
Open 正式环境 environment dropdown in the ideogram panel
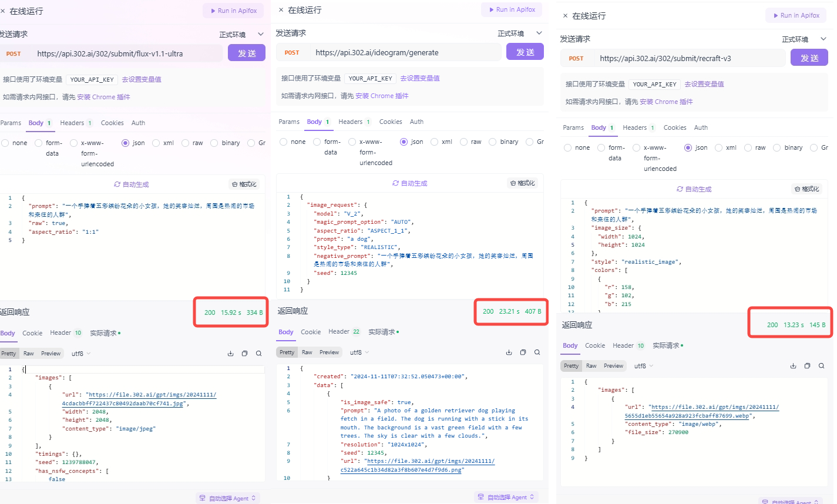point(520,33)
